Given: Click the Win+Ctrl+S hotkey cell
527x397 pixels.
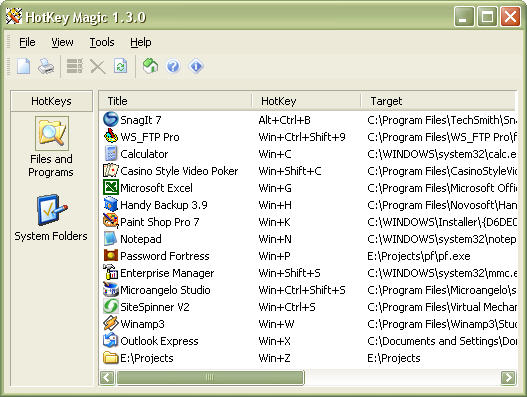Looking at the screenshot, I should (x=287, y=307).
